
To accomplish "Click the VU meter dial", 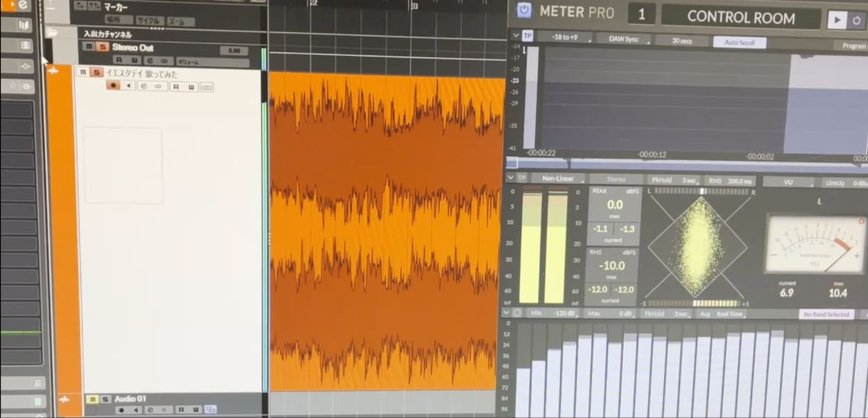I will (x=814, y=245).
